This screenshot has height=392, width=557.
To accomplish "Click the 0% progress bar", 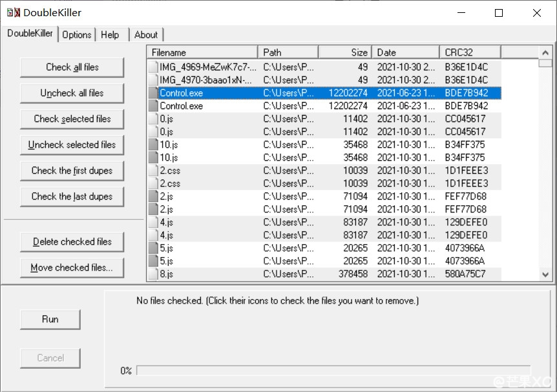I will [333, 370].
